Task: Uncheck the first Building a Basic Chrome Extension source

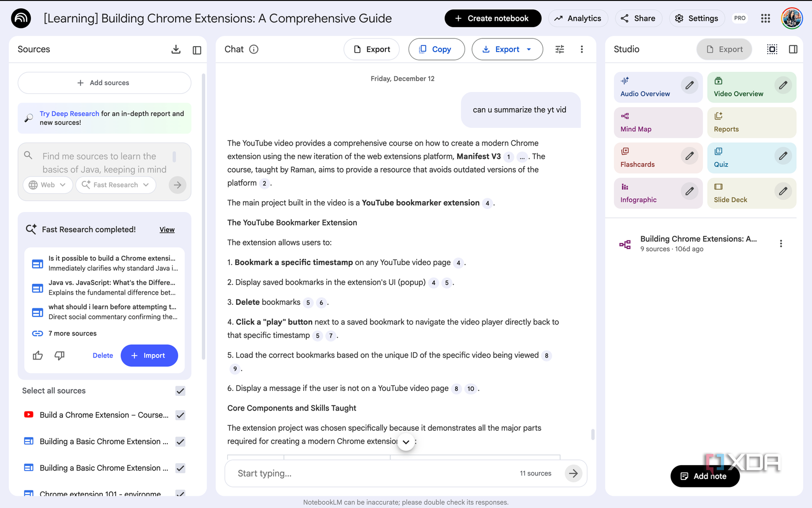Action: pos(181,442)
